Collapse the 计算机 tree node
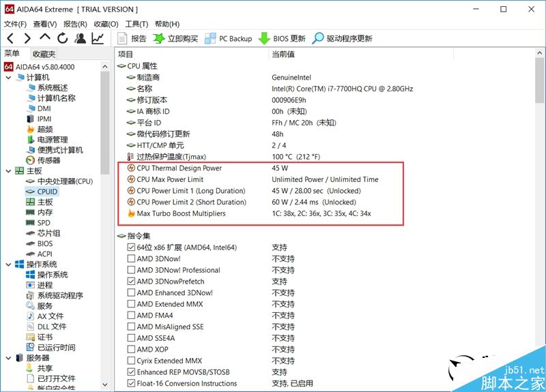 (9, 77)
